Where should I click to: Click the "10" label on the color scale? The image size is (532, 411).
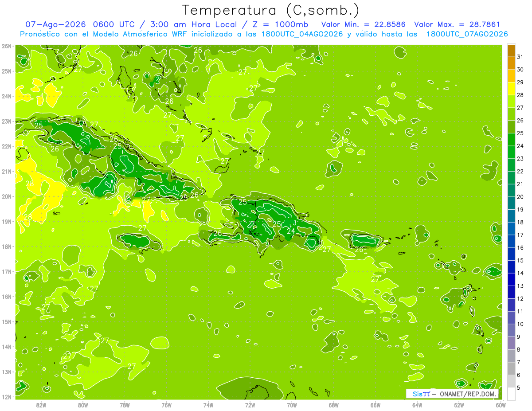pos(520,324)
